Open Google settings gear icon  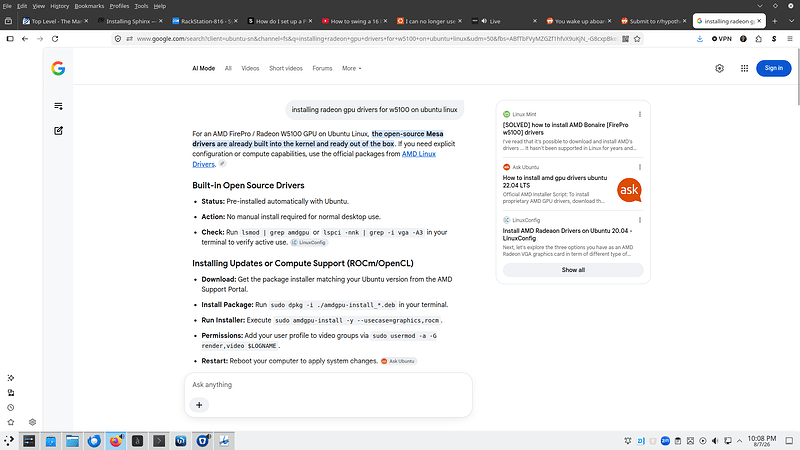(x=719, y=68)
